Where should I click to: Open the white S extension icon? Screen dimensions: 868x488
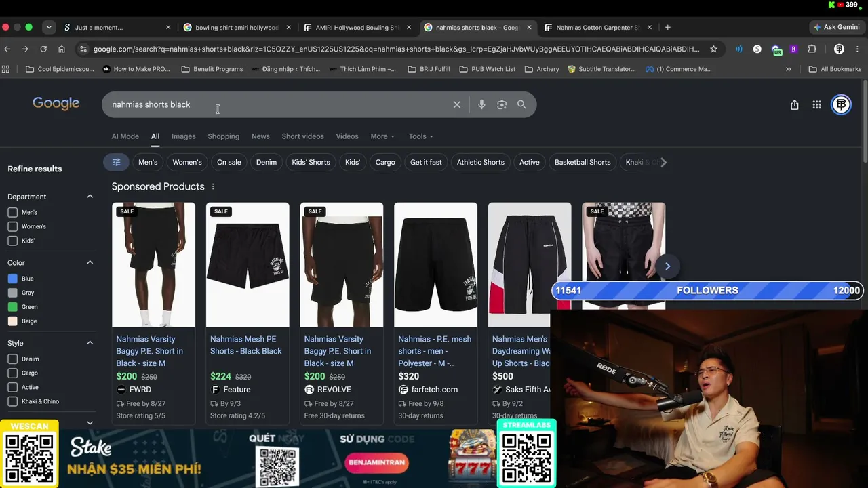(757, 49)
